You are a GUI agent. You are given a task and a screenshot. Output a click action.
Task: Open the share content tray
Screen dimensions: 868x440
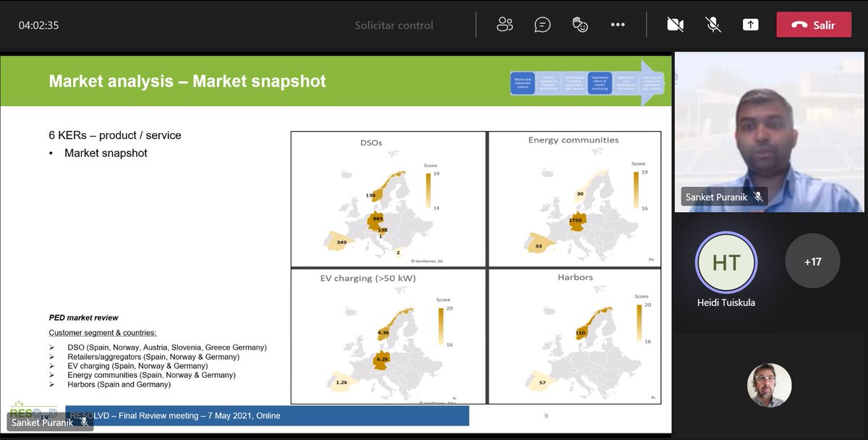750,24
